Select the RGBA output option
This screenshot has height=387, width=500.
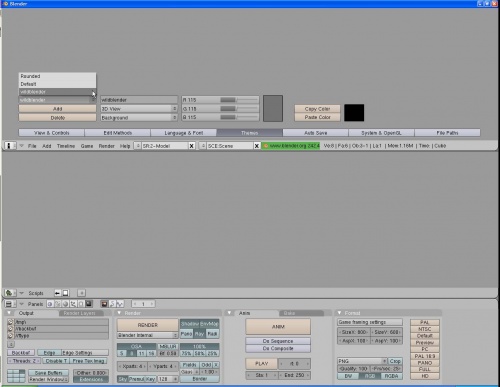tap(391, 376)
